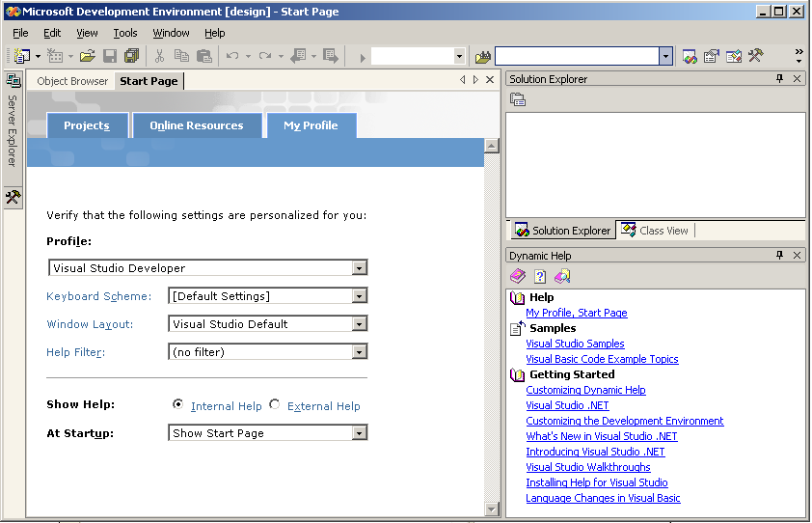
Task: Open the Edit menu
Action: pos(52,33)
